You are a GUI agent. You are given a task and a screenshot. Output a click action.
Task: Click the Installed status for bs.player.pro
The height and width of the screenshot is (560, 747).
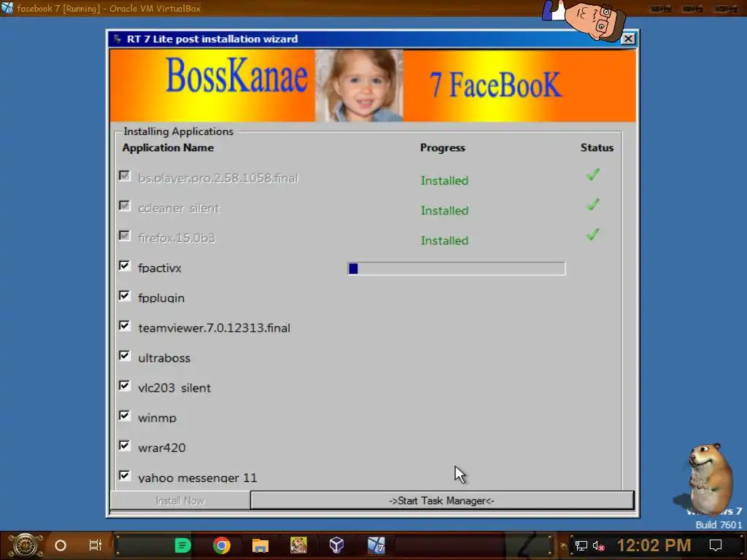point(444,181)
